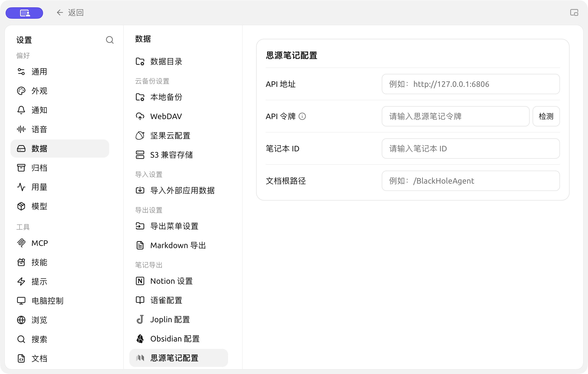Image resolution: width=588 pixels, height=374 pixels.
Task: Go back using the 返回 arrow
Action: 70,12
